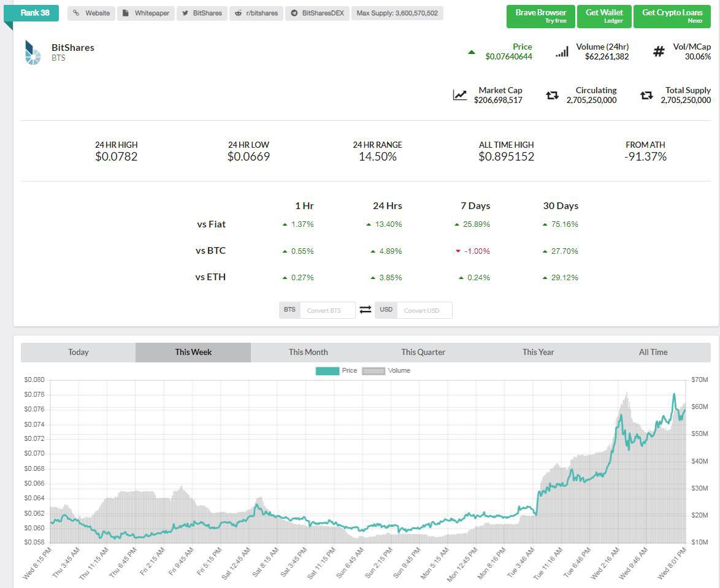Click the vs BTC 24 Hrs 4.89%
720x588 pixels.
pyautogui.click(x=391, y=251)
